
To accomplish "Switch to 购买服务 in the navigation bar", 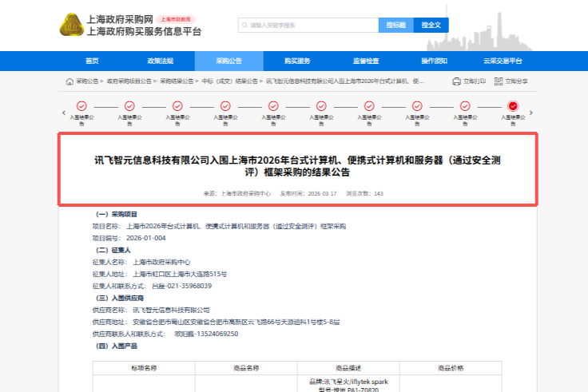I will pyautogui.click(x=297, y=61).
